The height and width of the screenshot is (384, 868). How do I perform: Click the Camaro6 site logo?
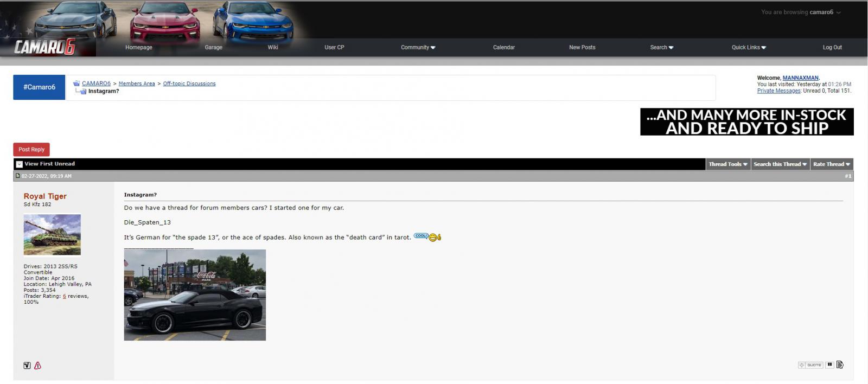click(x=44, y=47)
